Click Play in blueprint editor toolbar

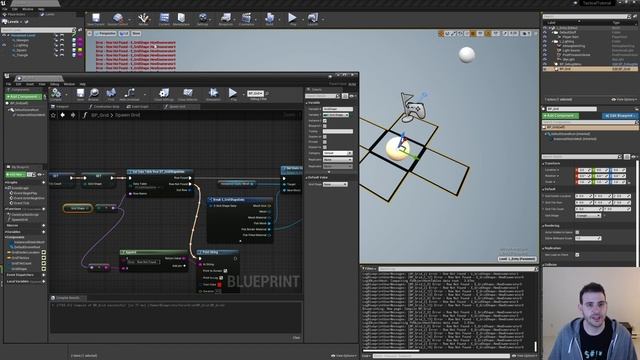point(233,94)
